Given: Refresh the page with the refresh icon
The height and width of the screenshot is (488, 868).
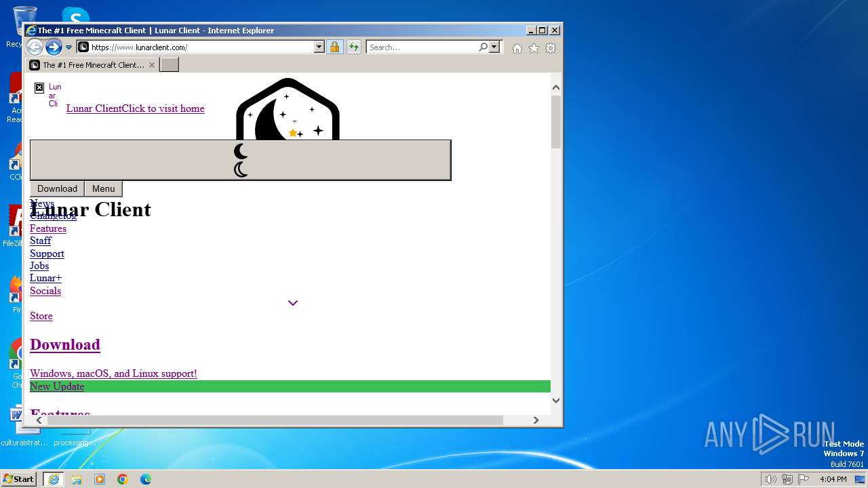Looking at the screenshot, I should pyautogui.click(x=353, y=47).
